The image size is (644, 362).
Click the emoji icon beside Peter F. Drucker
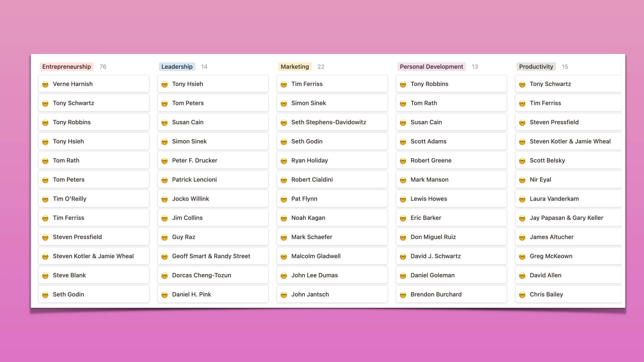[164, 161]
